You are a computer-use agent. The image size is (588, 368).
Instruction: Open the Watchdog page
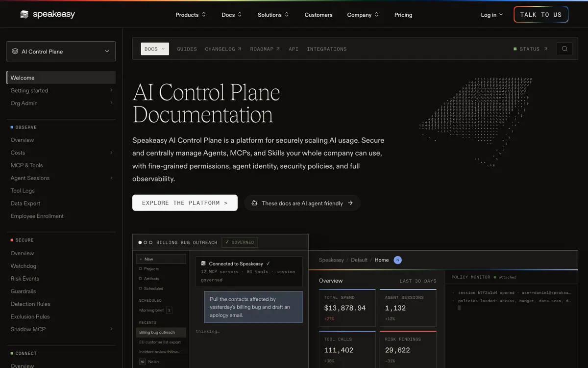coord(24,266)
